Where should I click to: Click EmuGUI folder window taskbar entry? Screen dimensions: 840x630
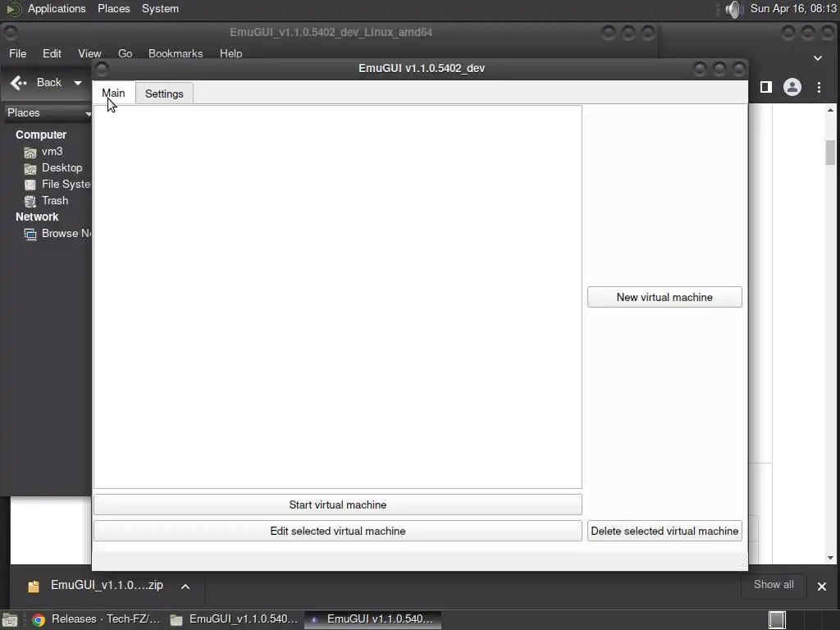click(x=235, y=619)
